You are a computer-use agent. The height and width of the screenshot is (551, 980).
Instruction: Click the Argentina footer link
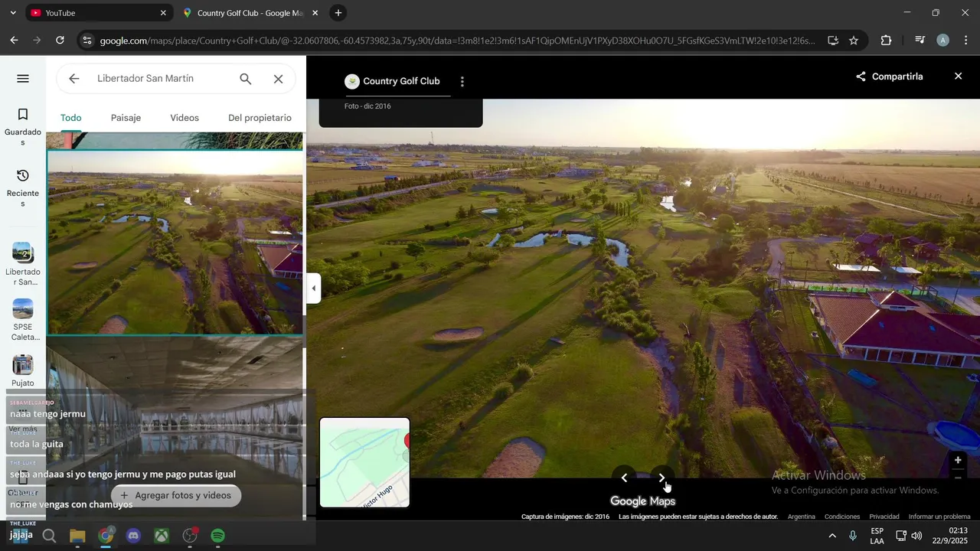coord(802,517)
